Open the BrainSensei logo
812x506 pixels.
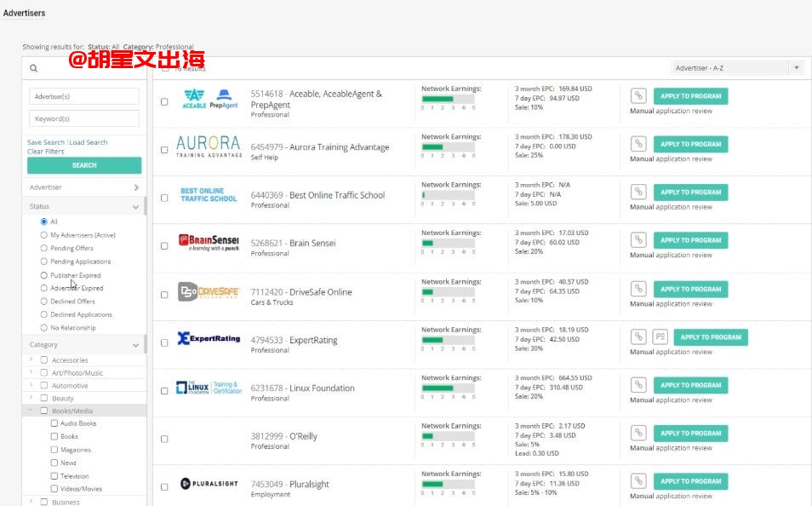209,243
